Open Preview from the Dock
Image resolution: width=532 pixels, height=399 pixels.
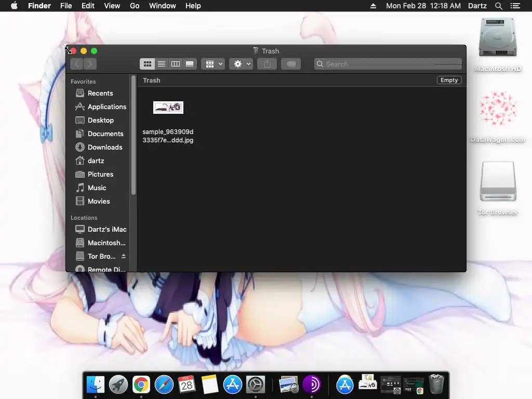click(x=288, y=384)
